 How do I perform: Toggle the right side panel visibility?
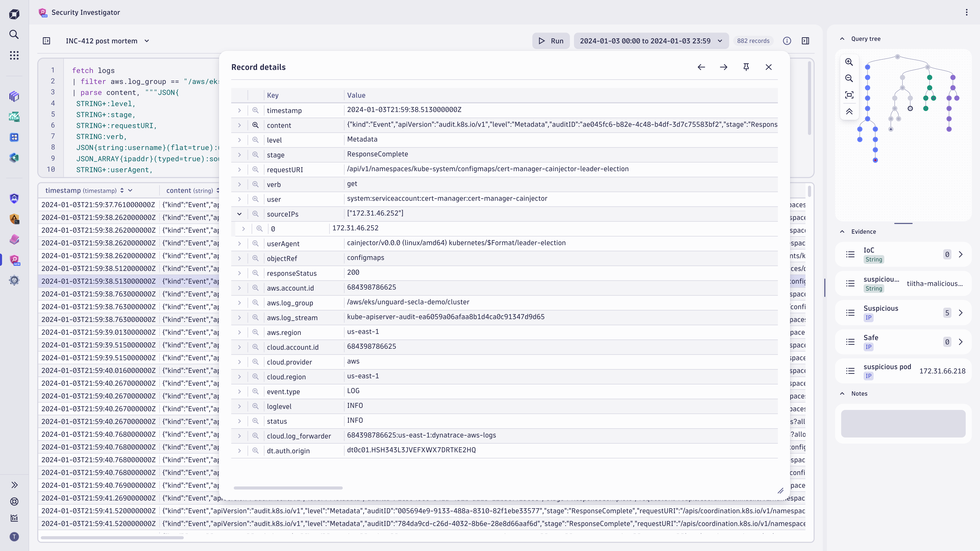click(x=805, y=41)
